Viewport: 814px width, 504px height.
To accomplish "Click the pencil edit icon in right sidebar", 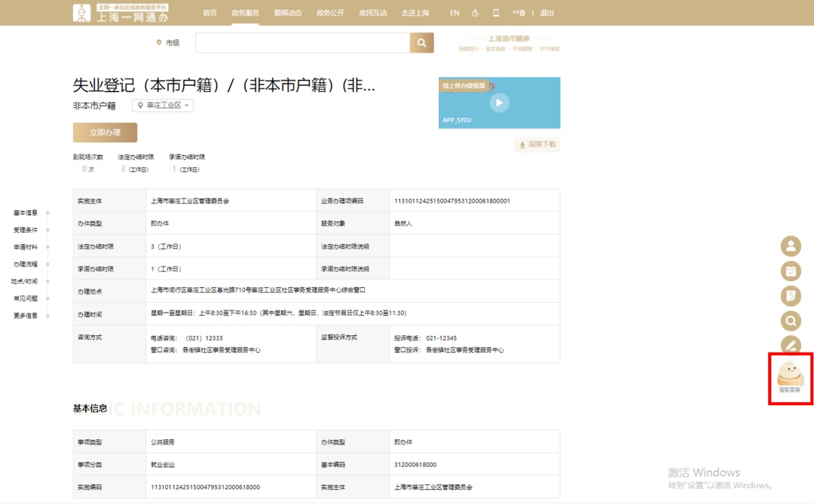I will coord(791,345).
